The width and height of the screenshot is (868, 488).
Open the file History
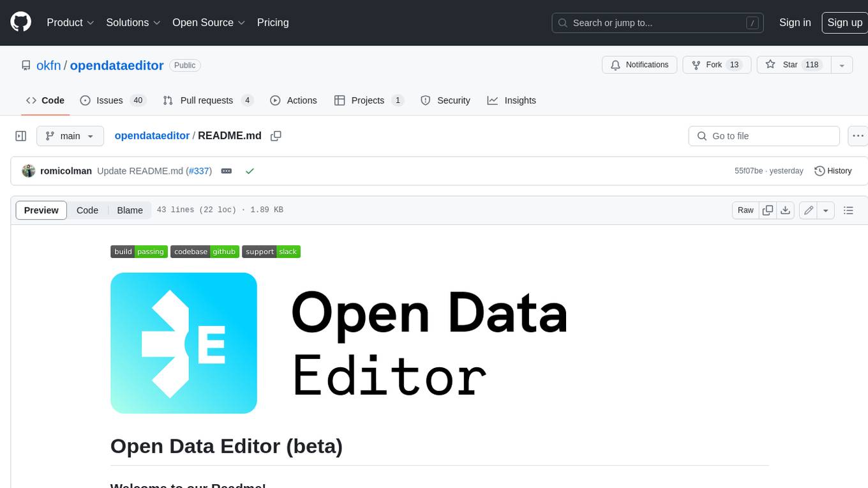click(x=833, y=171)
